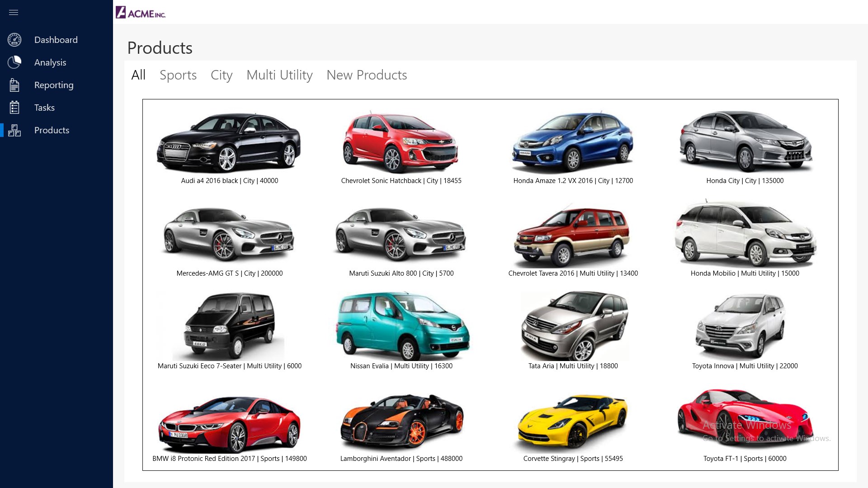Toggle the hamburger menu icon
The height and width of the screenshot is (488, 868).
point(14,12)
